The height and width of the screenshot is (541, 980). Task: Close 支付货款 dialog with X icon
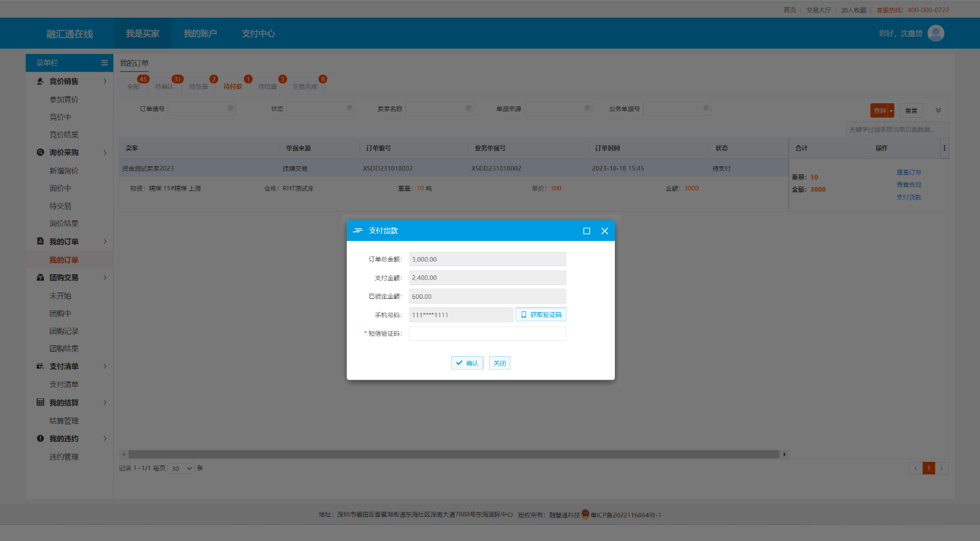coord(605,231)
